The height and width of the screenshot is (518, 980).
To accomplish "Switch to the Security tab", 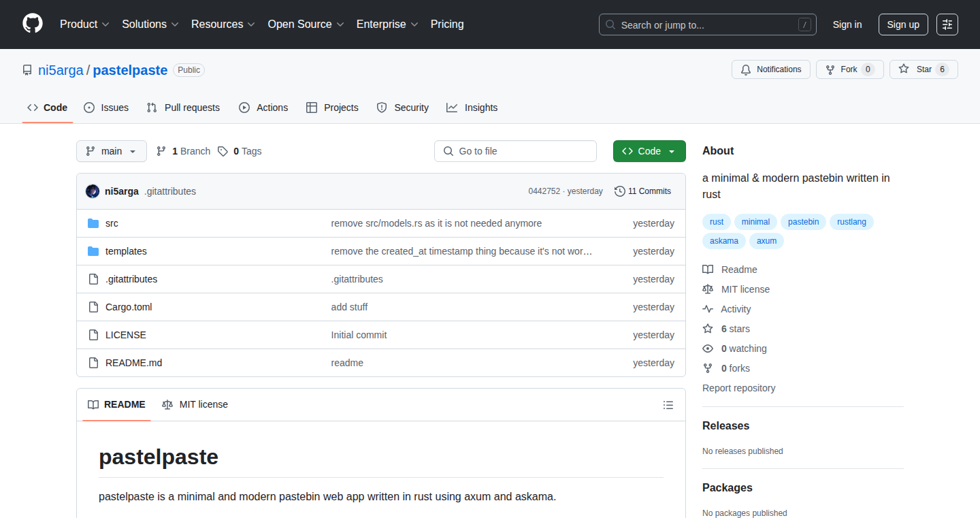I will click(x=403, y=108).
